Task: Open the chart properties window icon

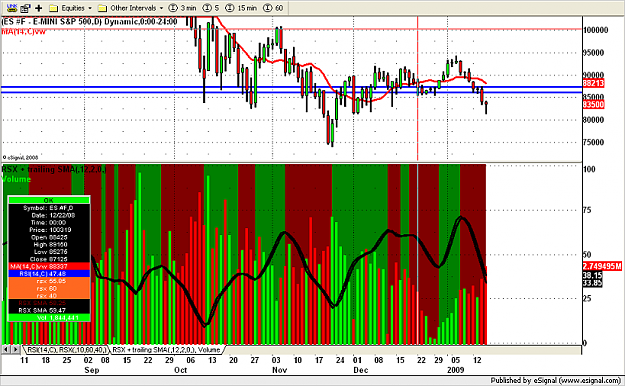Action: pos(26,8)
